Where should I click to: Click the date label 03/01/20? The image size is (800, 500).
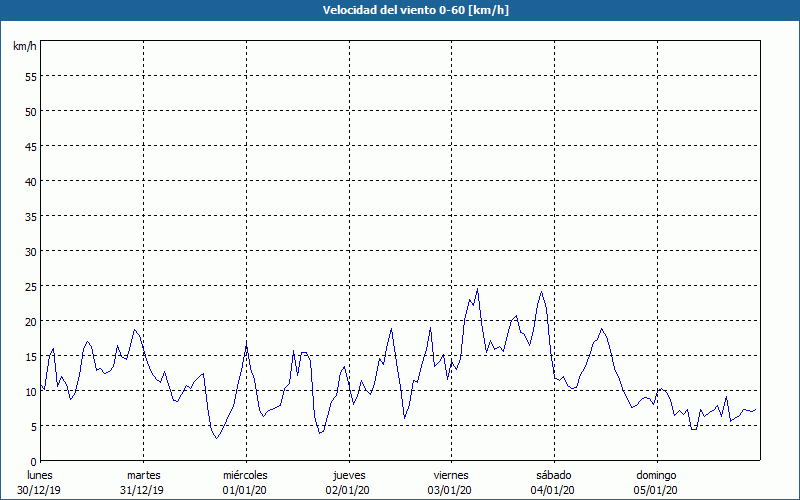(x=450, y=490)
